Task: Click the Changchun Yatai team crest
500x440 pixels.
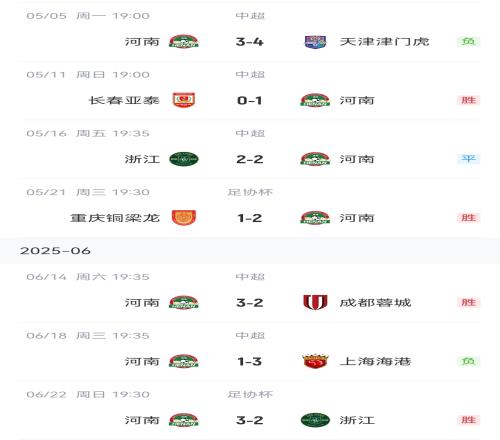Action: [184, 100]
